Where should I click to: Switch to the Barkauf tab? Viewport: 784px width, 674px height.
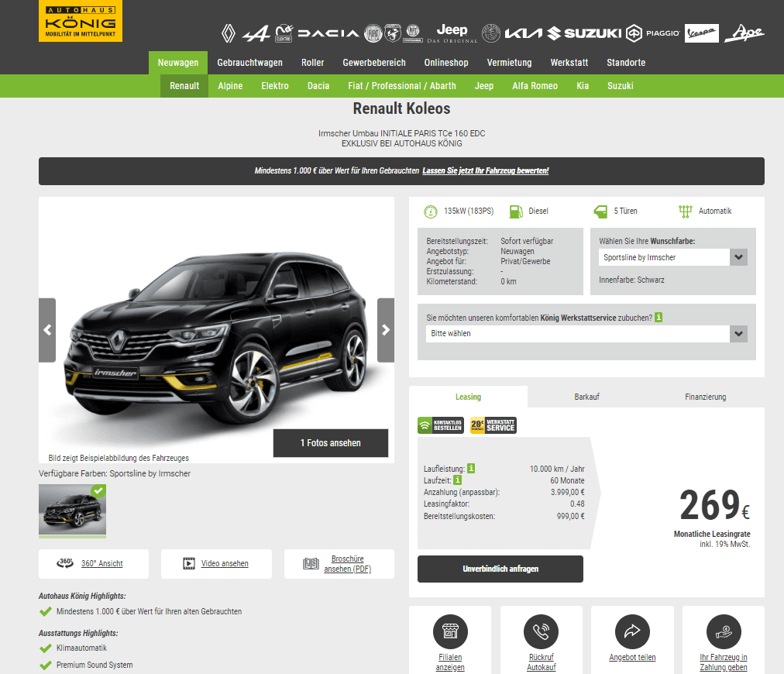[x=586, y=397]
